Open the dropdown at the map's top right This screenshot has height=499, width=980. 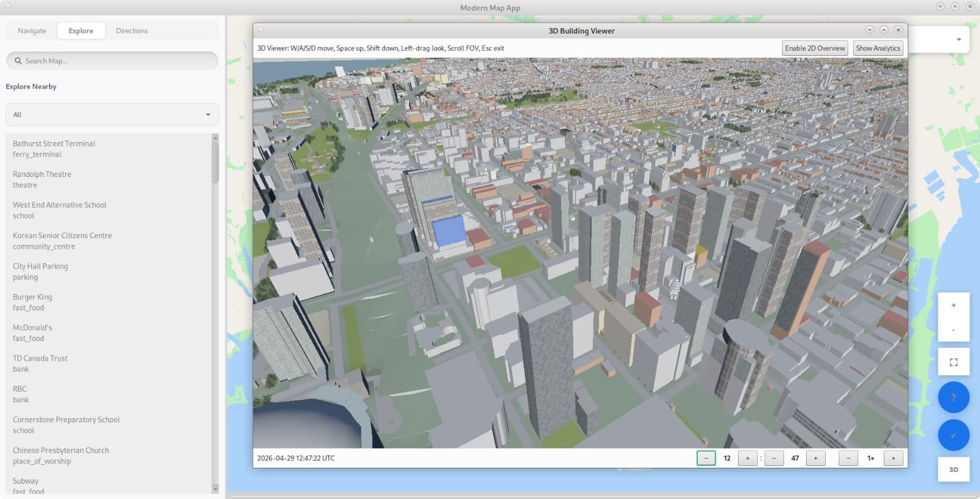pos(959,40)
